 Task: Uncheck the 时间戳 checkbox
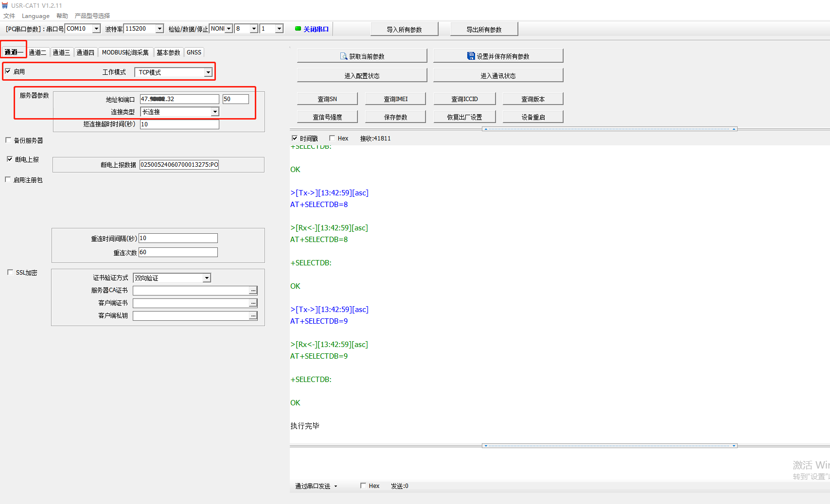pyautogui.click(x=295, y=138)
